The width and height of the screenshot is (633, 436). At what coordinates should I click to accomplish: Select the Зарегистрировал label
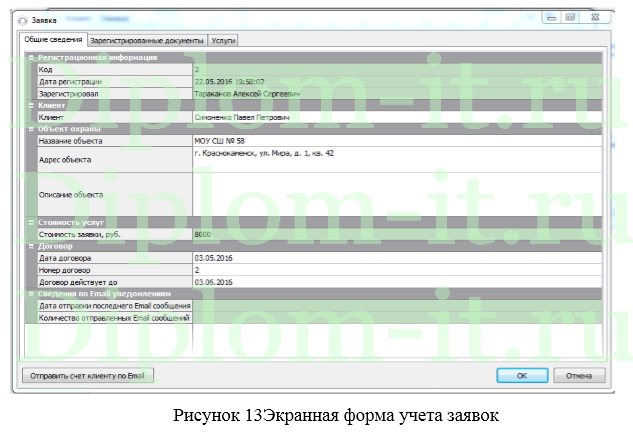(x=115, y=94)
